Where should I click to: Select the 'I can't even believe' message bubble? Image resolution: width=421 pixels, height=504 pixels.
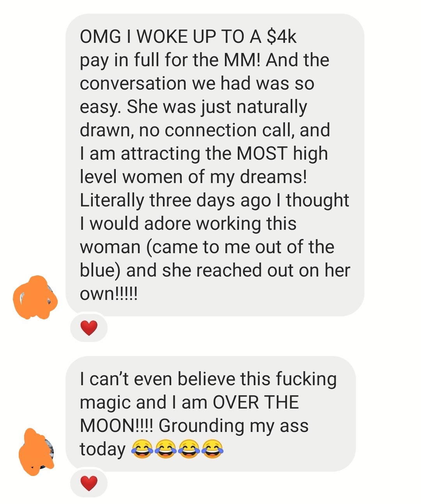210,414
